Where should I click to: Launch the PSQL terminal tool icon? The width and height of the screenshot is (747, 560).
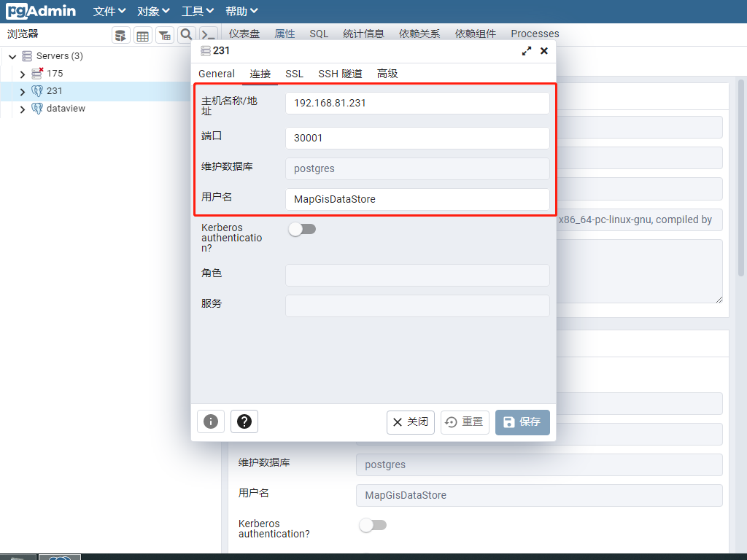pos(208,34)
